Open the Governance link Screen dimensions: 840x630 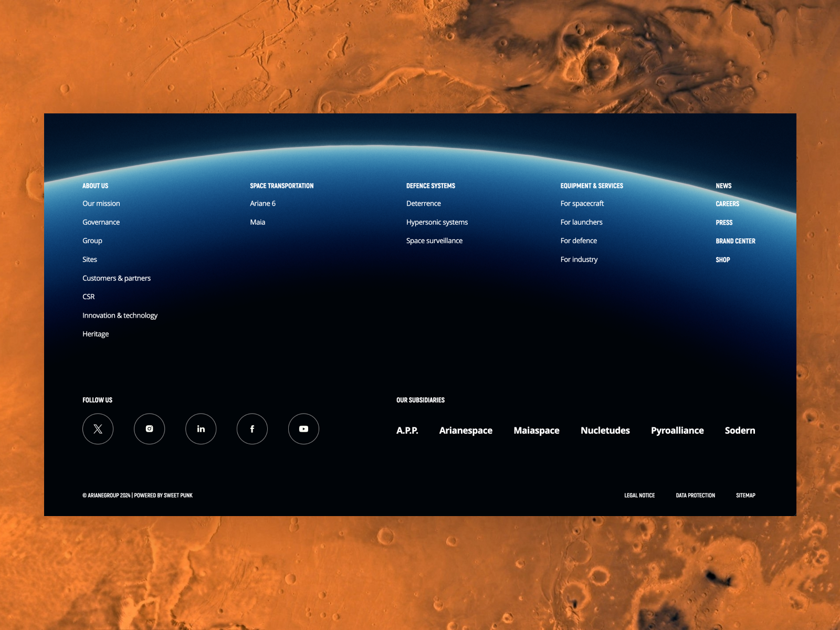click(101, 222)
